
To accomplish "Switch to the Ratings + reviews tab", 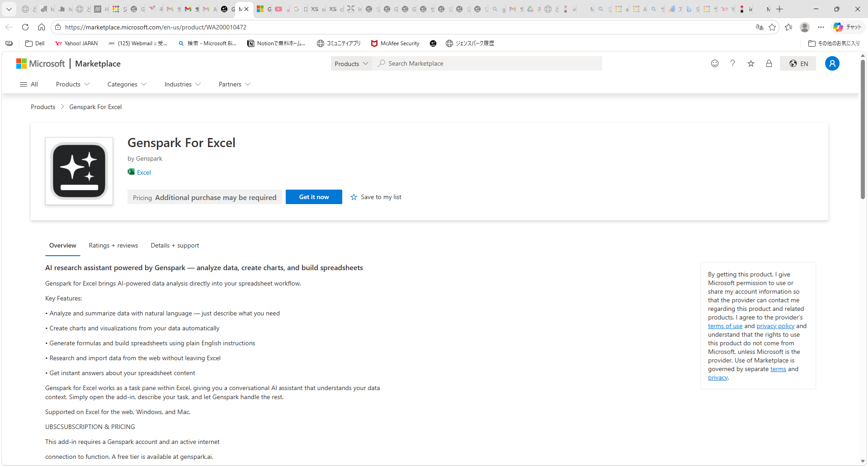I will coord(113,245).
